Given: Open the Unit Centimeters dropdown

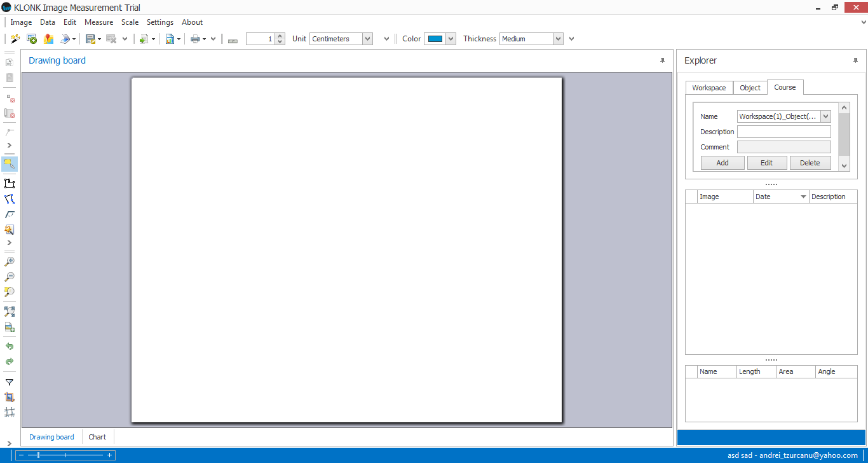Looking at the screenshot, I should 367,39.
